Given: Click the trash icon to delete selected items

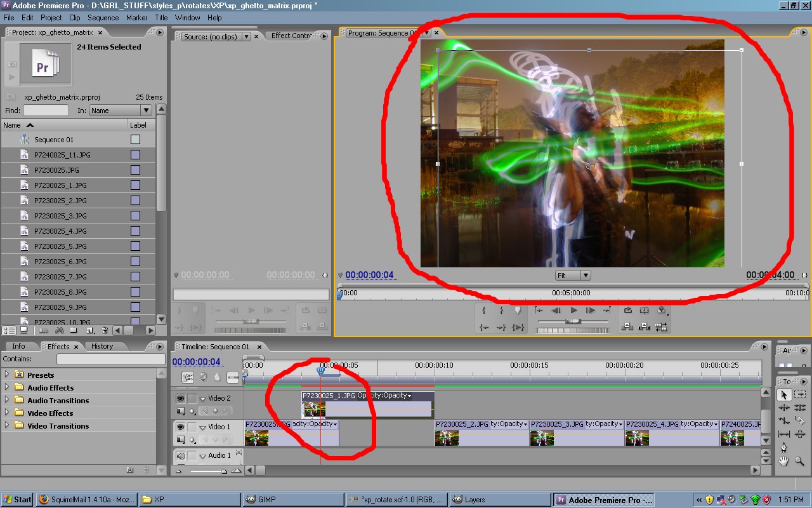Looking at the screenshot, I should click(x=104, y=331).
